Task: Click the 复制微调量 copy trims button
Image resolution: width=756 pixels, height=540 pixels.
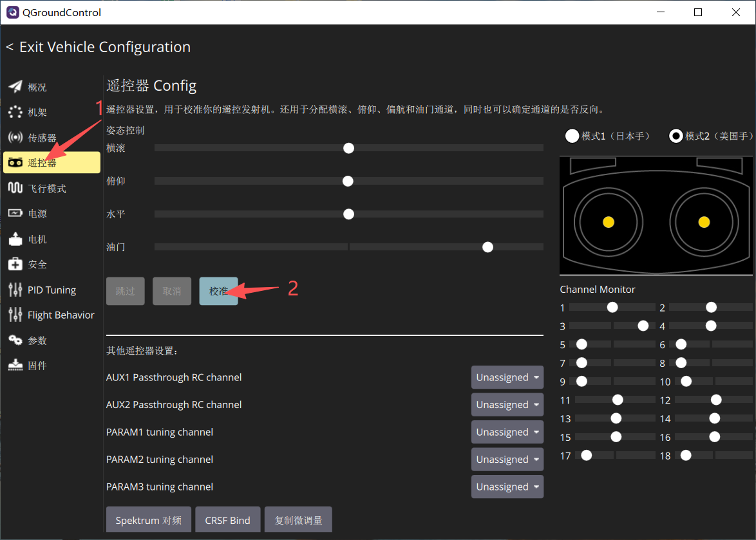Action: pos(298,520)
